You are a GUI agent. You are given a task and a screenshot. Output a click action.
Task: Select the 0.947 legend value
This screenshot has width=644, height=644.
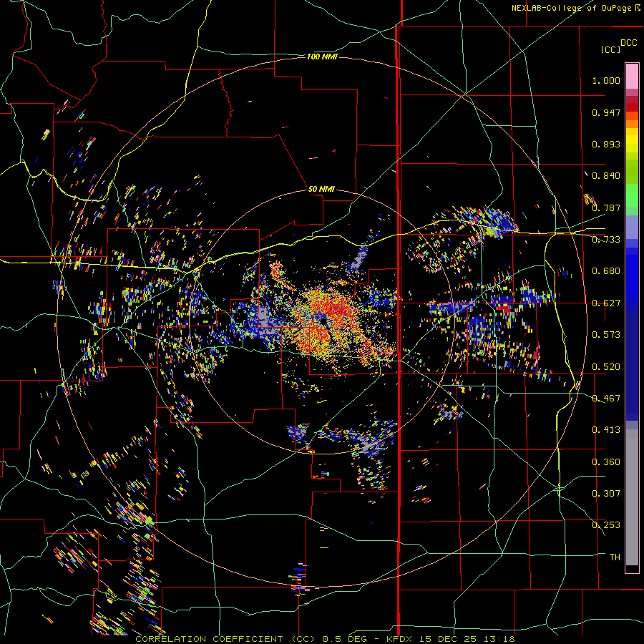606,112
